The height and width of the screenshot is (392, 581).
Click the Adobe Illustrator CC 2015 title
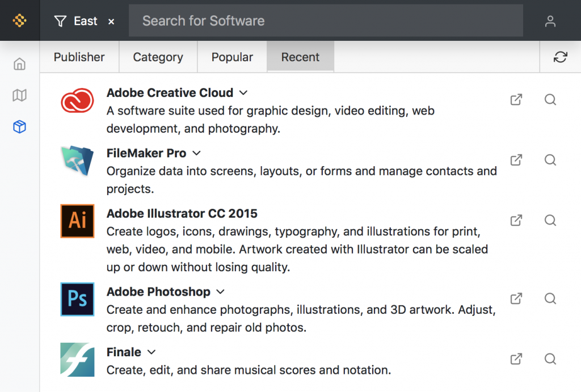(182, 213)
